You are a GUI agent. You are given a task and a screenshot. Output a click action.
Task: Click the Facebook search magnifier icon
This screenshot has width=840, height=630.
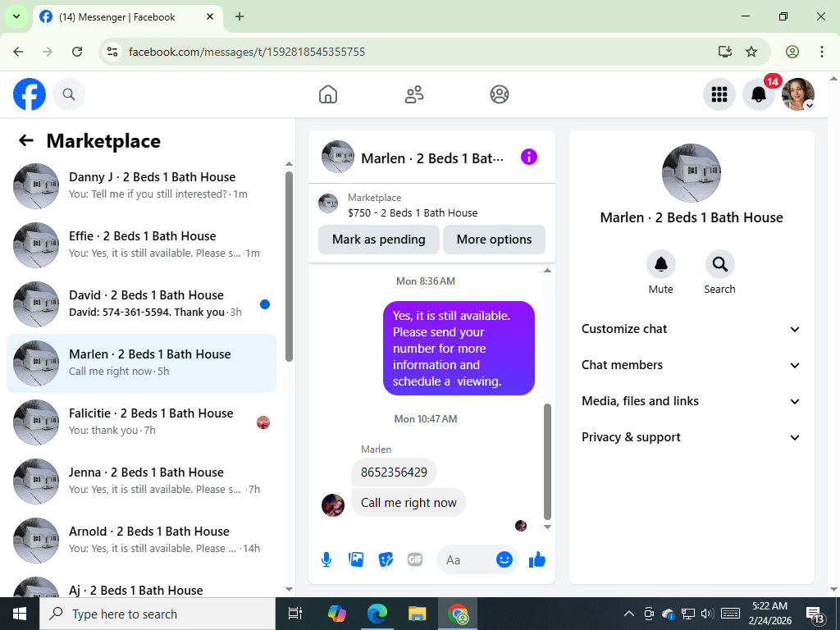pos(69,94)
